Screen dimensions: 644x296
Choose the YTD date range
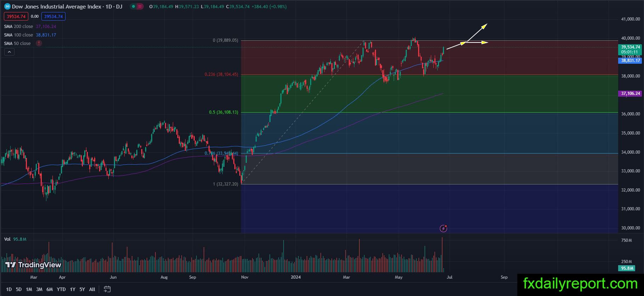click(x=61, y=289)
